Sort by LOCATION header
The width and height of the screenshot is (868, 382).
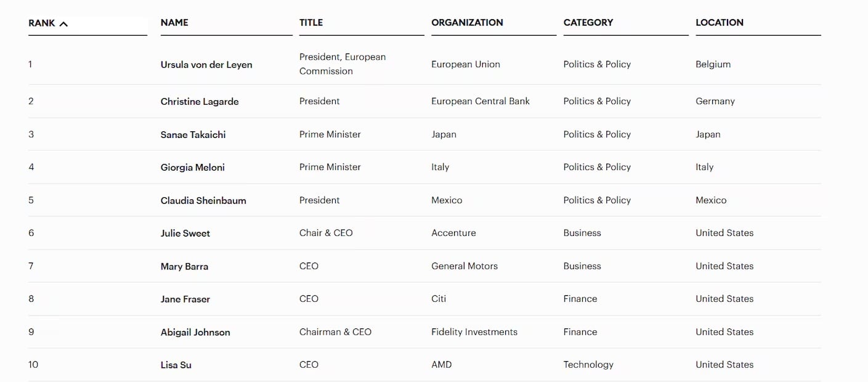(719, 22)
